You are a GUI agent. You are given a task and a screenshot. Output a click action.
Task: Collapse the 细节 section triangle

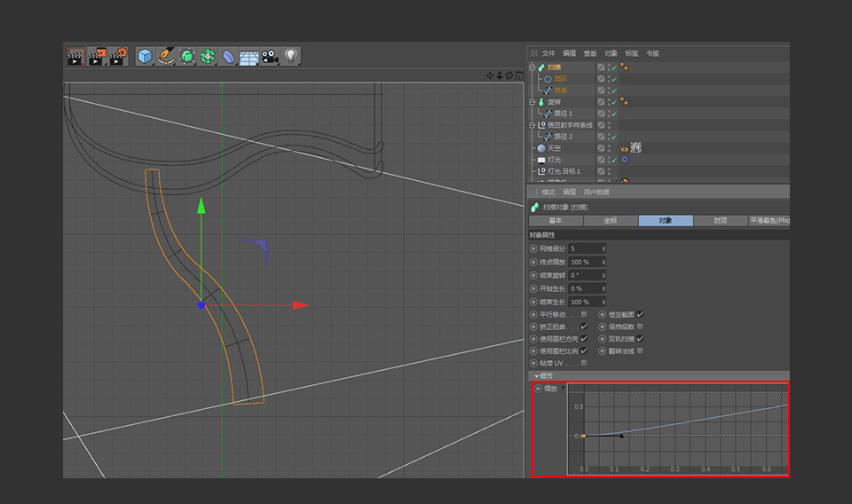pyautogui.click(x=536, y=376)
